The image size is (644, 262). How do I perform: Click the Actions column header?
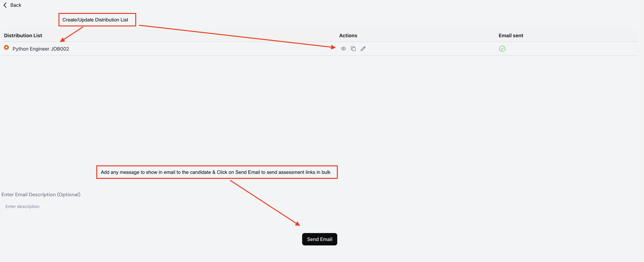coord(348,35)
